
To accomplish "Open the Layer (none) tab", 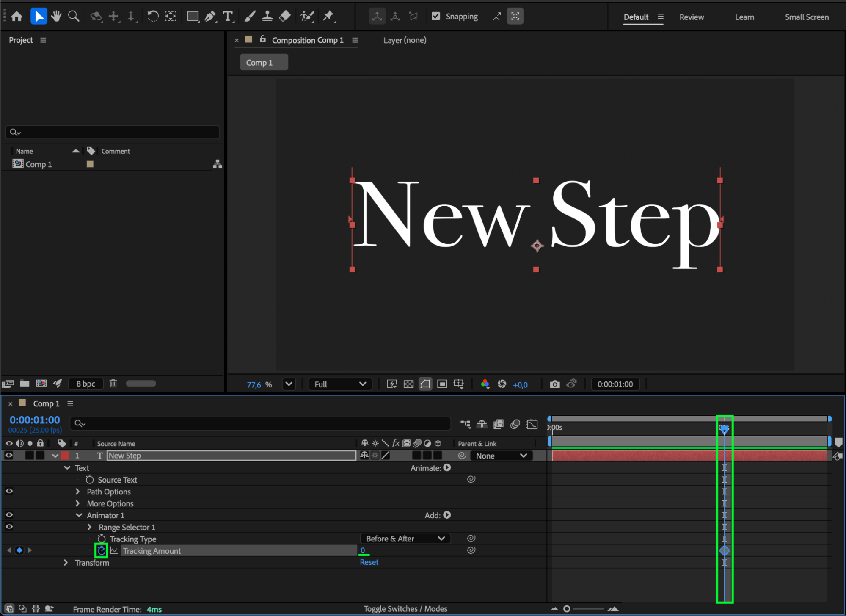I will [x=405, y=40].
